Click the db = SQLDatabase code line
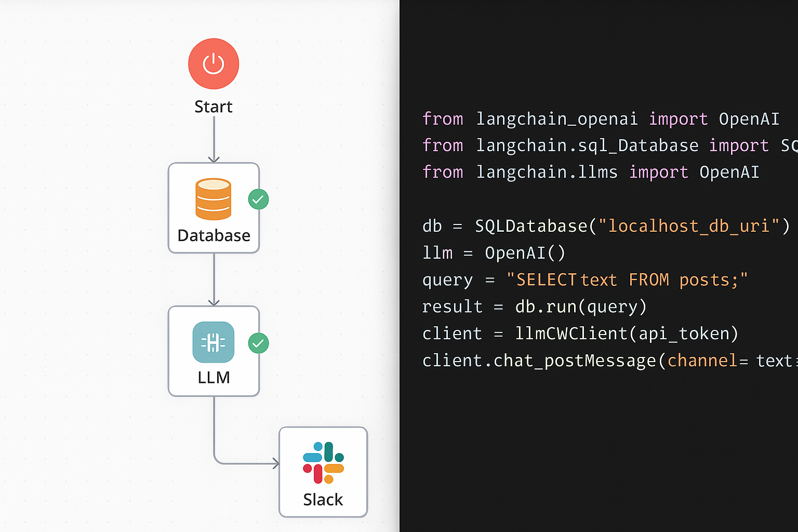Image resolution: width=798 pixels, height=532 pixels. click(x=606, y=226)
